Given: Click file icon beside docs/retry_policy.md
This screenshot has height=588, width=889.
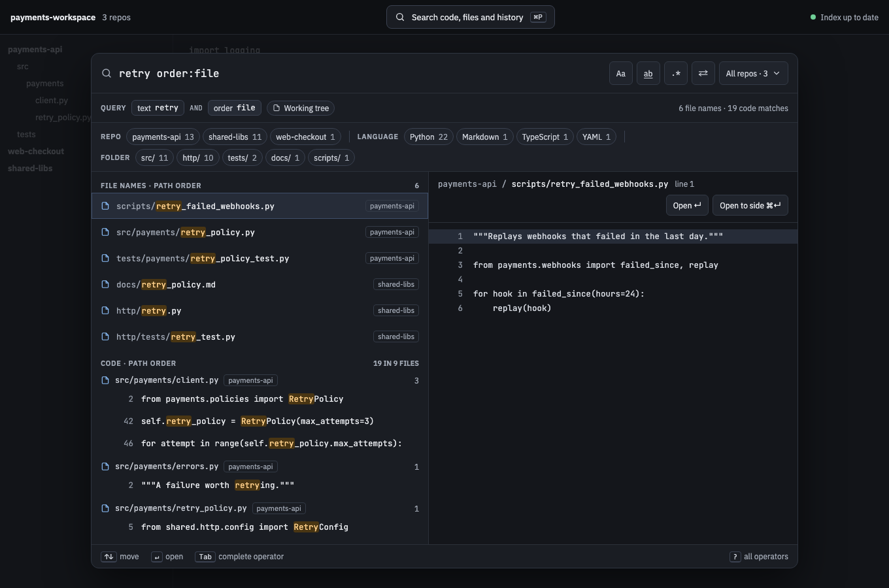Looking at the screenshot, I should (105, 285).
